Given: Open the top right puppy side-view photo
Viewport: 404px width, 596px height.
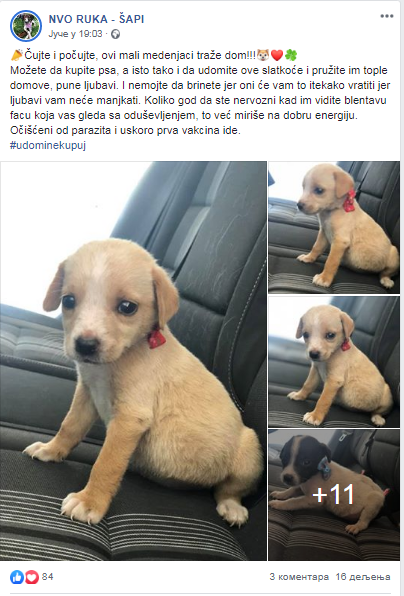Looking at the screenshot, I should click(x=334, y=228).
